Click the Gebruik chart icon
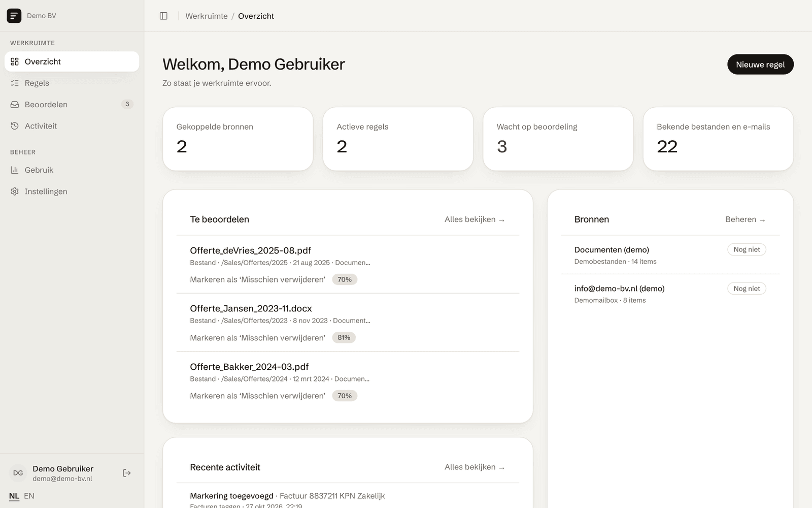This screenshot has width=812, height=508. coord(15,170)
